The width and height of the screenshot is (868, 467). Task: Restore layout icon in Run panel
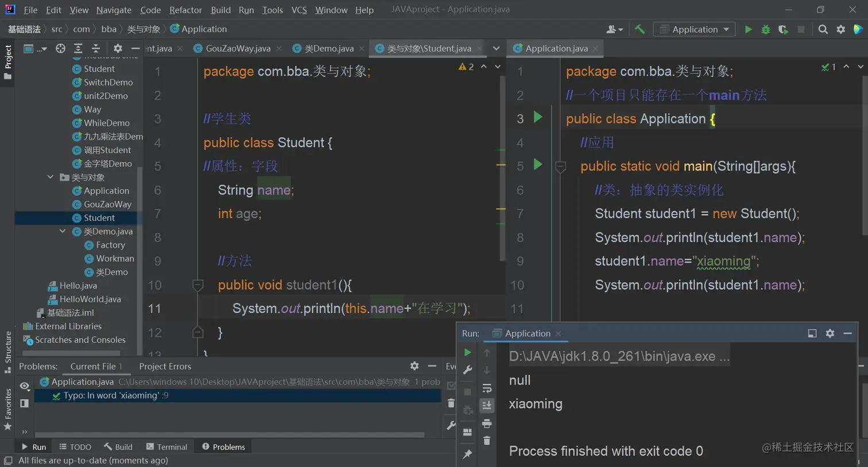click(467, 432)
